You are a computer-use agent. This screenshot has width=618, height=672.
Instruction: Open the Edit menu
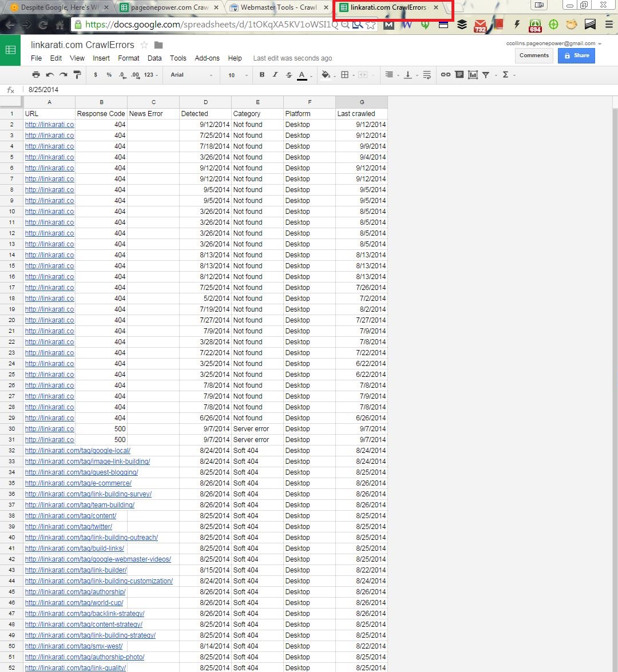tap(56, 58)
